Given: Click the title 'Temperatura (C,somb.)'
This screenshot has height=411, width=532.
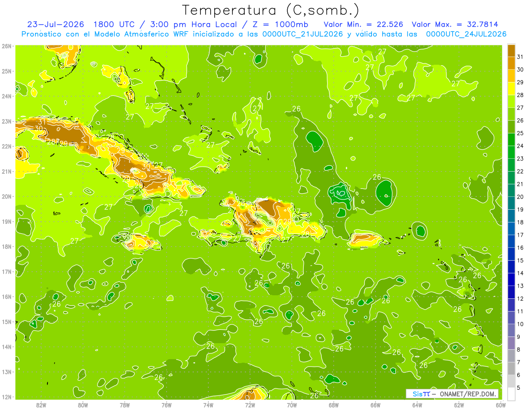Looking at the screenshot, I should (x=270, y=11).
